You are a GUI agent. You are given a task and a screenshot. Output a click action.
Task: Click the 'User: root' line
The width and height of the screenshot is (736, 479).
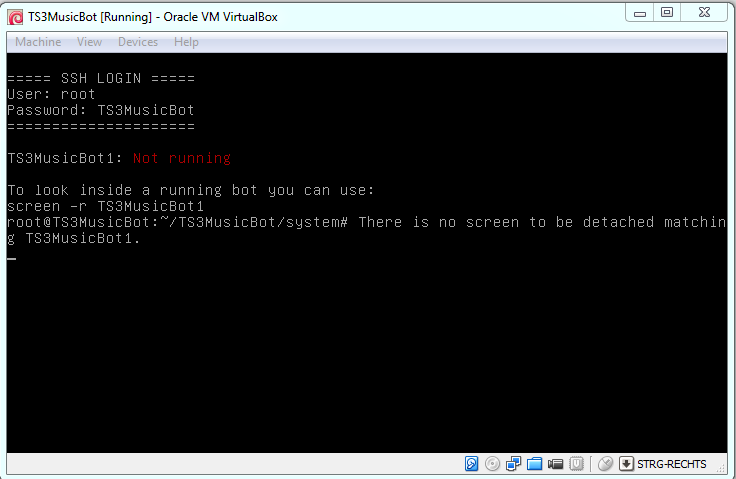51,94
